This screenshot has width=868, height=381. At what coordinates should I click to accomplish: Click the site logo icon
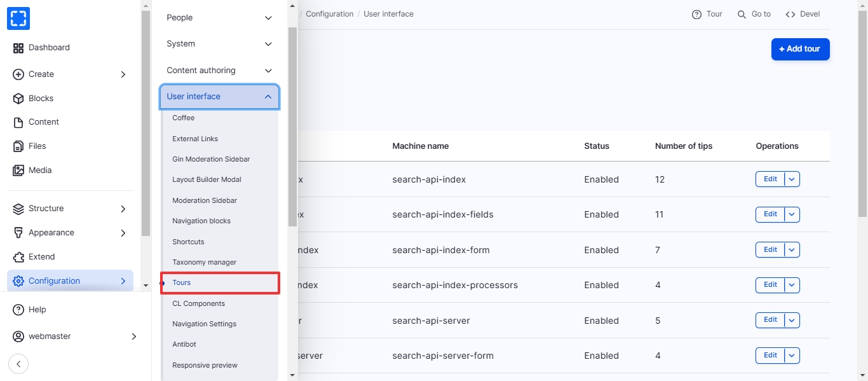(x=18, y=18)
